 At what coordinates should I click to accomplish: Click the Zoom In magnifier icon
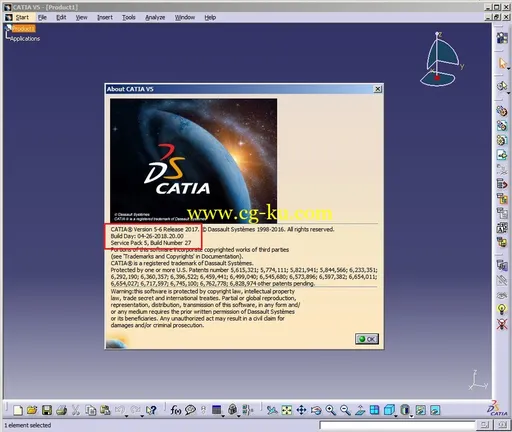point(331,410)
